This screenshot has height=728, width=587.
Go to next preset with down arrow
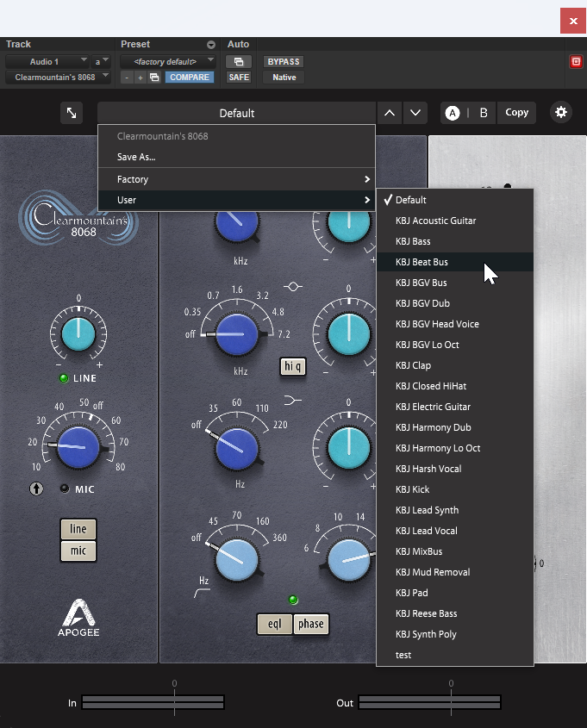(415, 113)
